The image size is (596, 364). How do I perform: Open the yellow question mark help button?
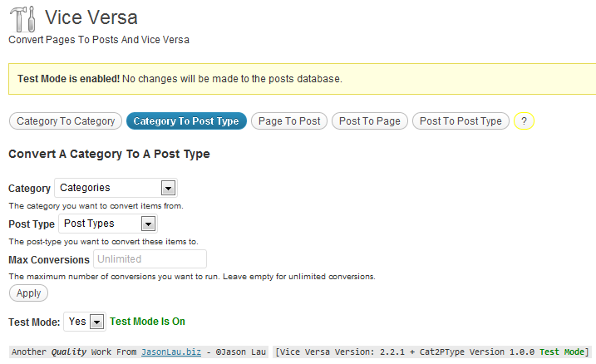click(x=524, y=121)
